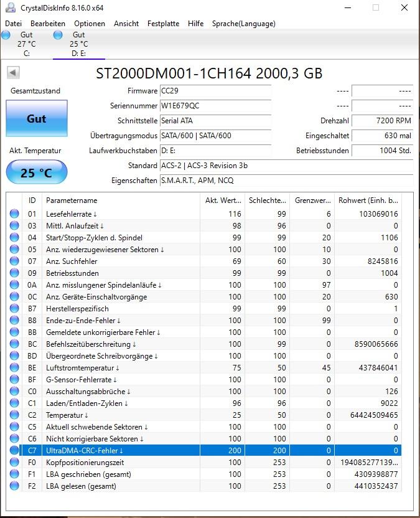Click status icon of LBA geschrieben row
This screenshot has width=420, height=518.
pos(14,474)
